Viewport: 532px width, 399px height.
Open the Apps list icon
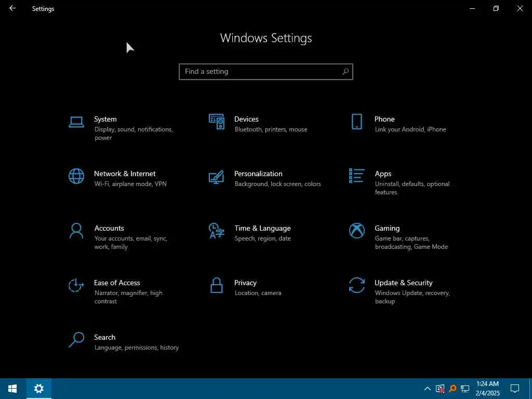[356, 176]
